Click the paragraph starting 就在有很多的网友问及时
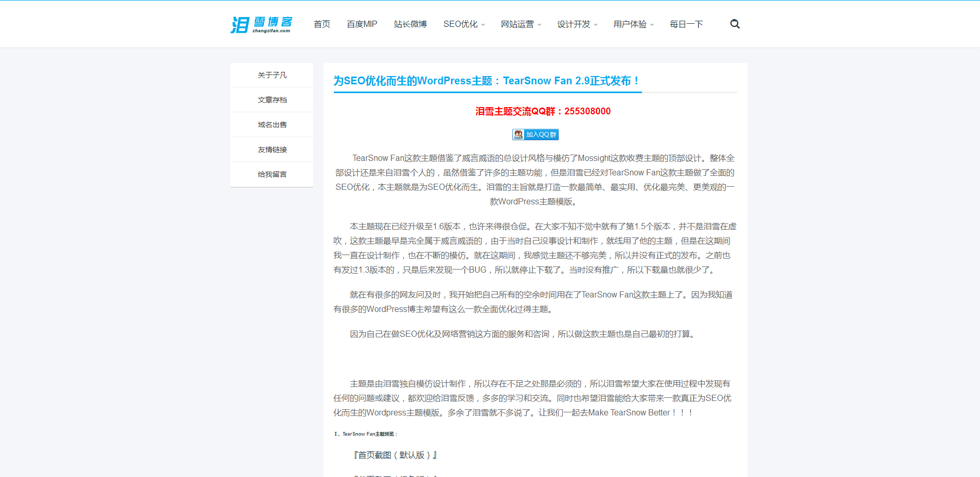This screenshot has height=477, width=980. click(533, 302)
